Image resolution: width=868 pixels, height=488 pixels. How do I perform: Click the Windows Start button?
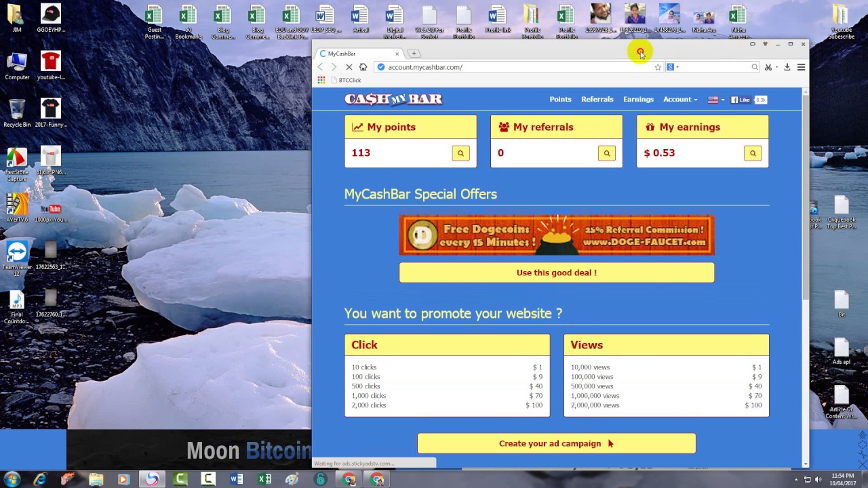click(x=12, y=479)
